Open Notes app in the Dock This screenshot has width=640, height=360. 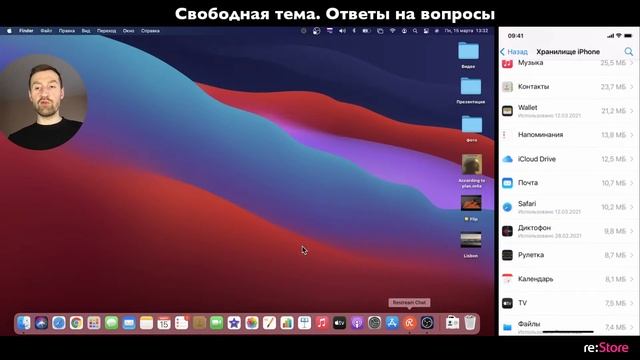[x=147, y=323]
